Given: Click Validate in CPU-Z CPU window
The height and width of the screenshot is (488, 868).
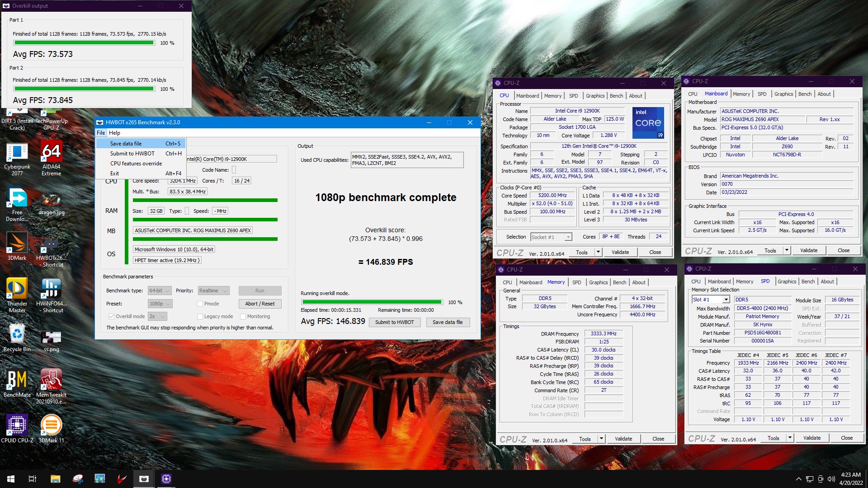Looking at the screenshot, I should [620, 252].
